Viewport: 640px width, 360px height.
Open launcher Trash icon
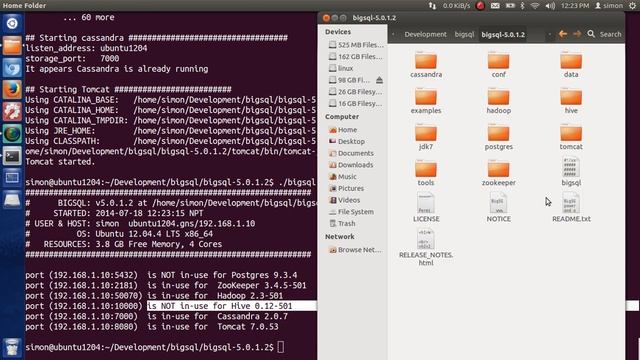click(12, 348)
